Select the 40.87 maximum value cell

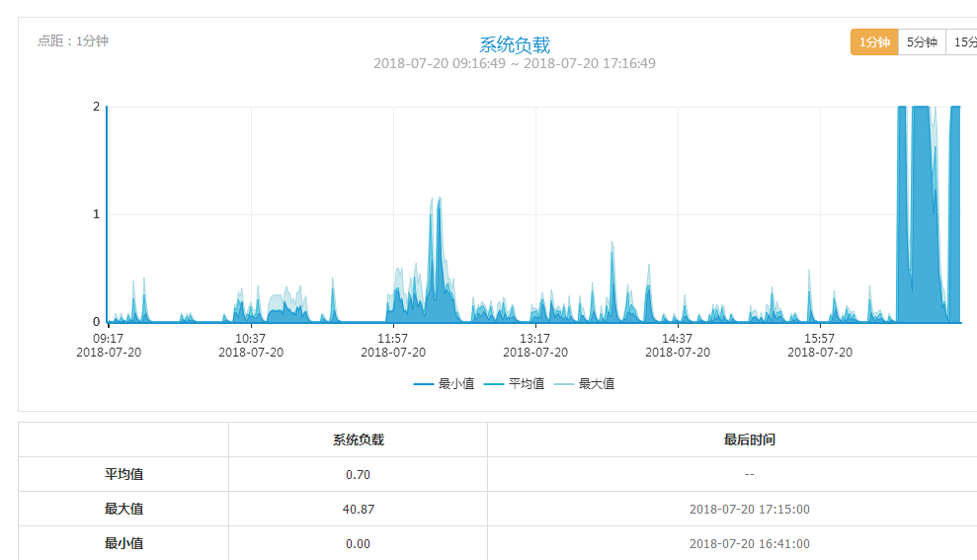point(358,509)
